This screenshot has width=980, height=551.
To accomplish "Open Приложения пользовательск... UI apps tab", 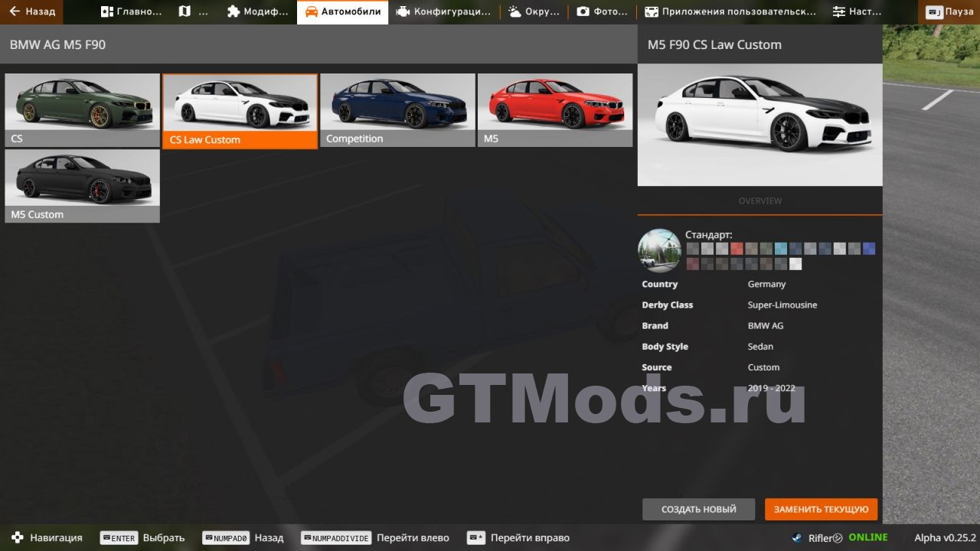I will click(x=730, y=11).
